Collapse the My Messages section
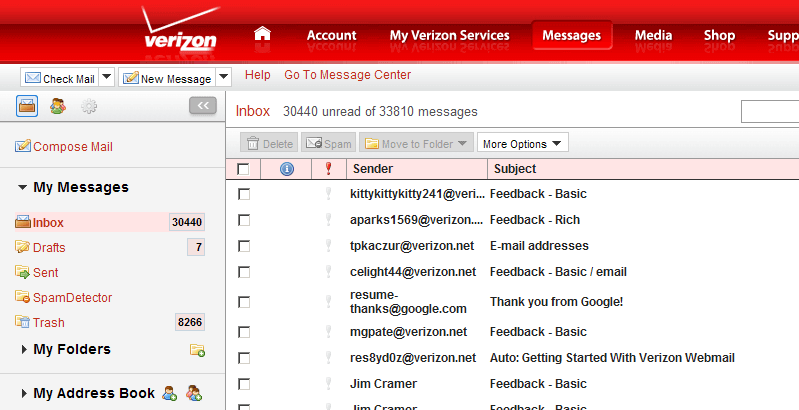This screenshot has height=410, width=799. (22, 187)
